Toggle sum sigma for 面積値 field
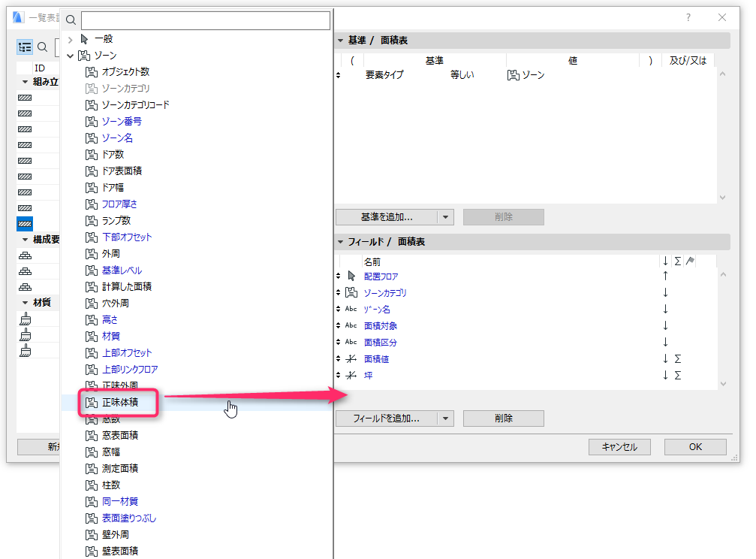The image size is (756, 559). tap(678, 358)
